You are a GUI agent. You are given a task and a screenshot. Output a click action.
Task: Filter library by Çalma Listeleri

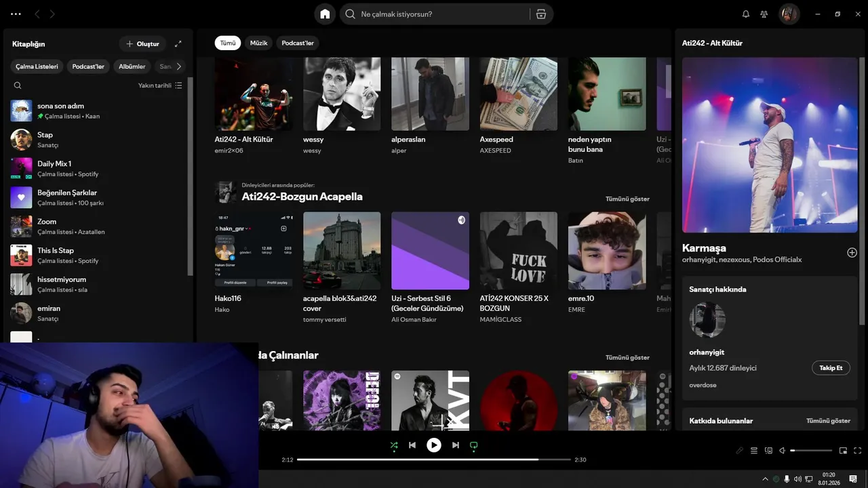pos(37,66)
